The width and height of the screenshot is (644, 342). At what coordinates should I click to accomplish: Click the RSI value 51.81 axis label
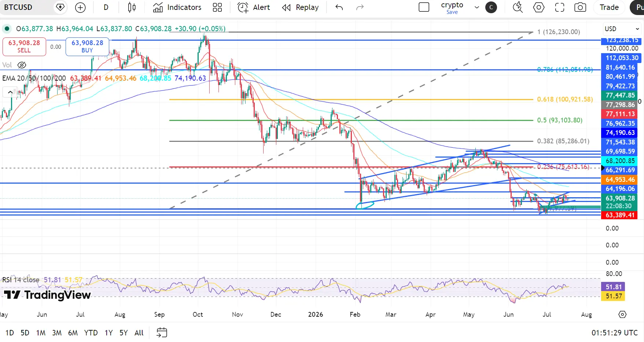point(614,287)
